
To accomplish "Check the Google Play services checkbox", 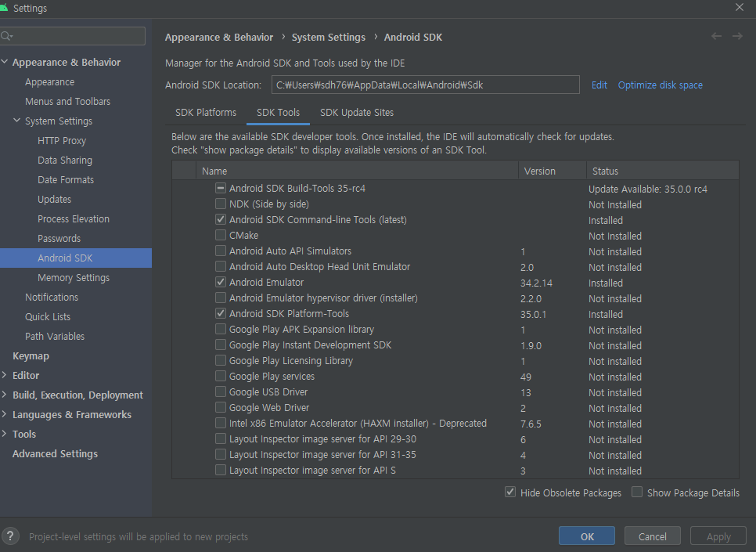I will (x=221, y=377).
